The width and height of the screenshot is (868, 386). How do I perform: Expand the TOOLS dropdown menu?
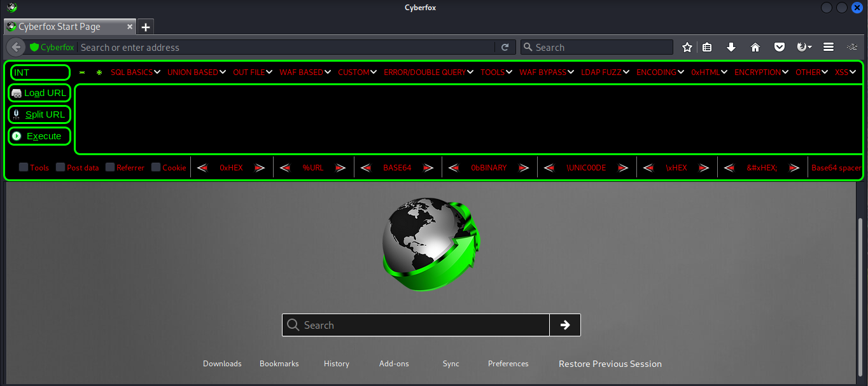(x=496, y=72)
